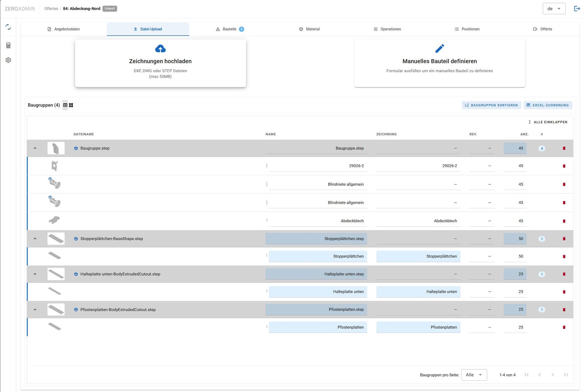
Task: Go to the next page arrow
Action: 553,375
